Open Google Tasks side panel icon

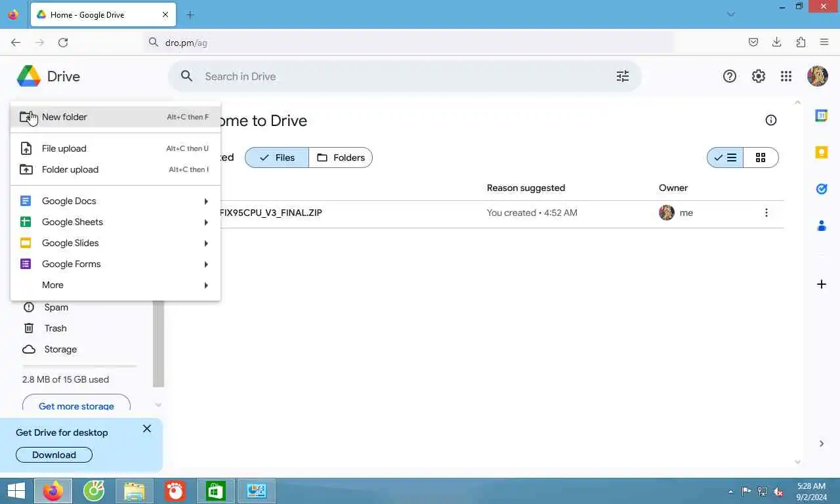822,189
